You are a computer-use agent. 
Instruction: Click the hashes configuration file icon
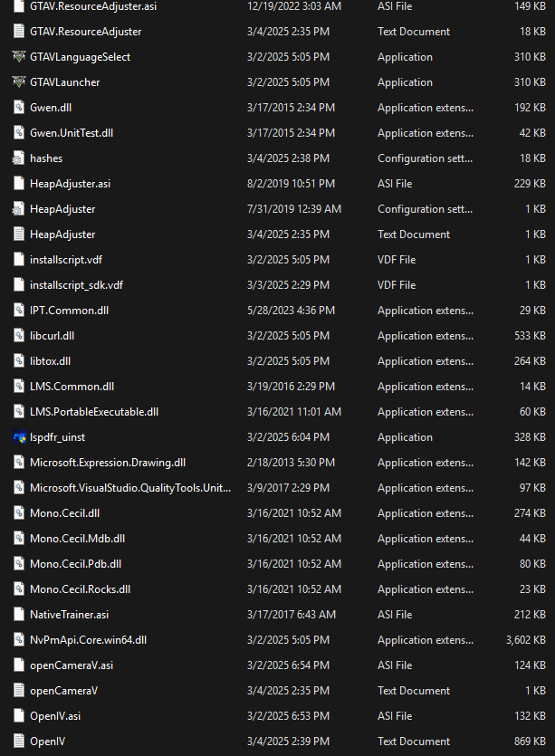tap(19, 158)
